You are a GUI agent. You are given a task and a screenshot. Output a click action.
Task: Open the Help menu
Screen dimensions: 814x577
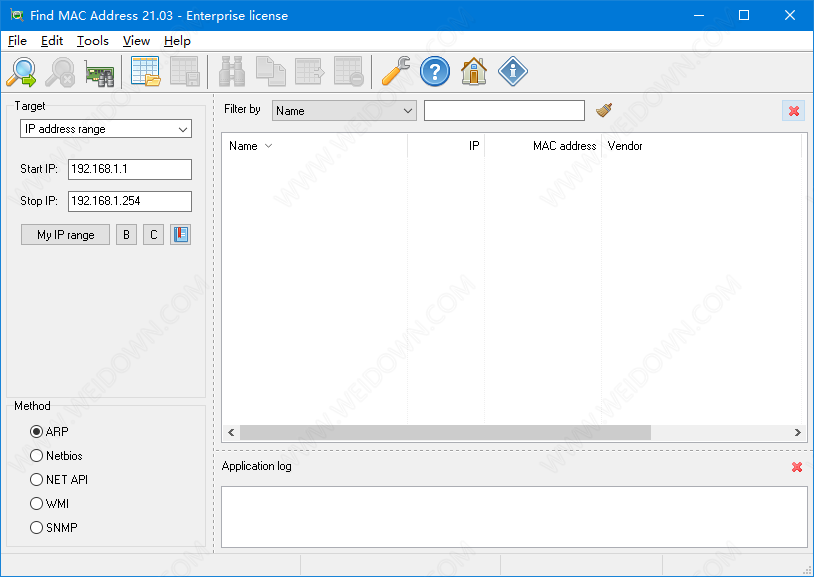(x=177, y=41)
